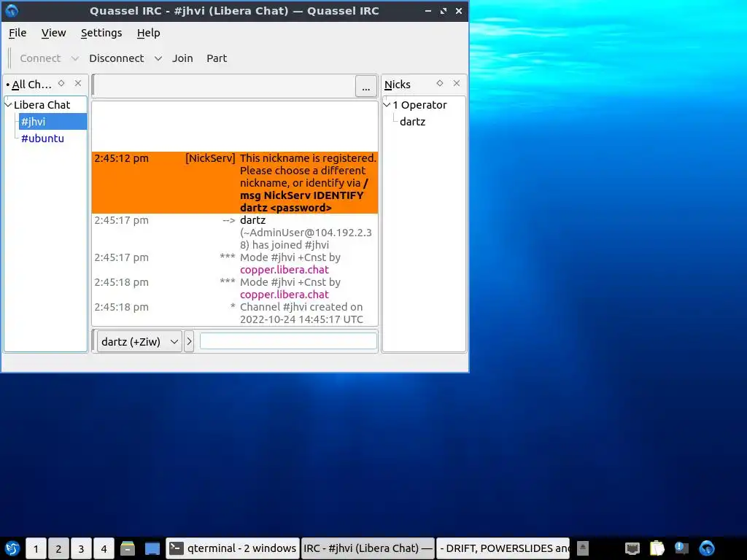The width and height of the screenshot is (747, 560).
Task: Open the Connect dropdown arrow
Action: pyautogui.click(x=75, y=58)
